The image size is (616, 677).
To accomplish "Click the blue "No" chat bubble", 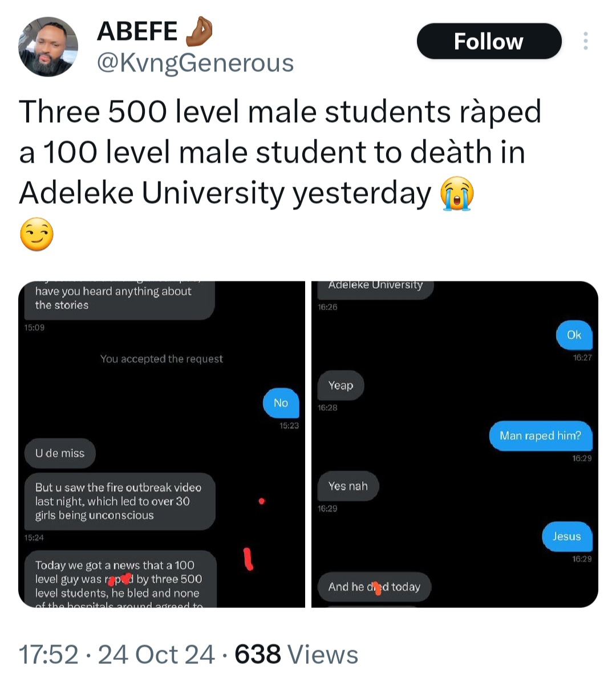I will tap(281, 403).
